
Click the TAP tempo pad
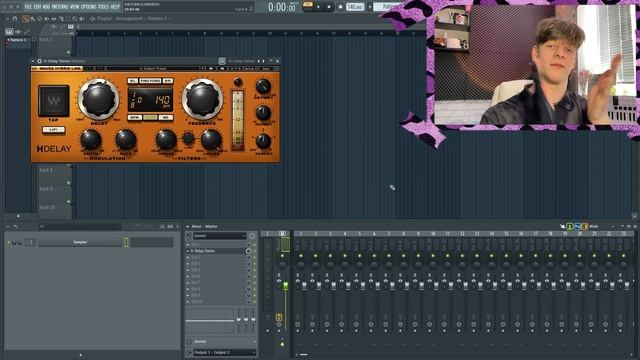pos(53,101)
